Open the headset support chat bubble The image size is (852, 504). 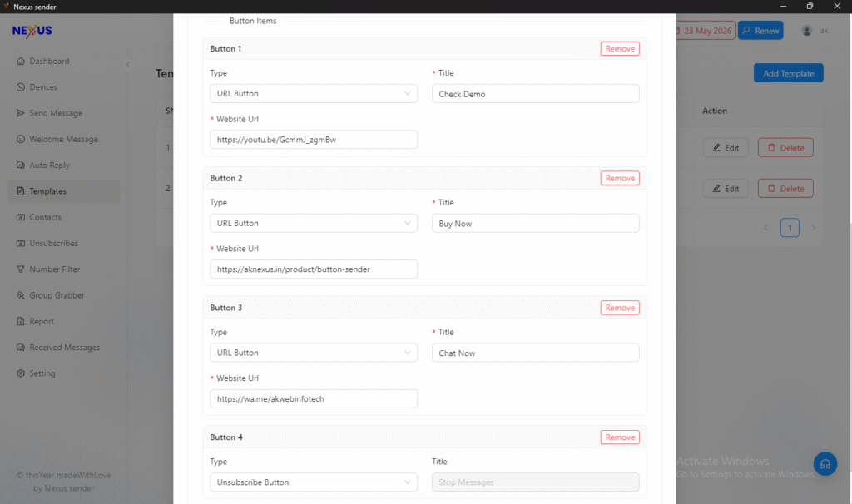[x=825, y=464]
